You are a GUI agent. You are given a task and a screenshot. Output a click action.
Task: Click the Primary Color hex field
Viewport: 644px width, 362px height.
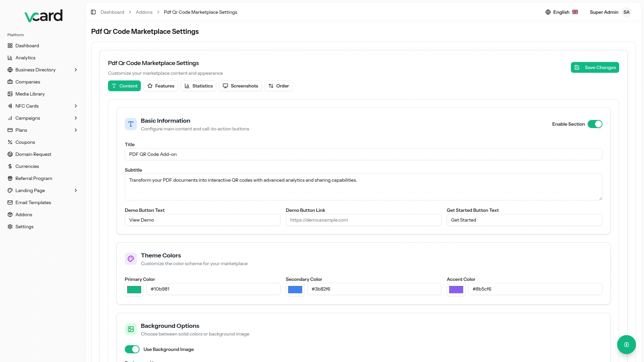click(213, 289)
